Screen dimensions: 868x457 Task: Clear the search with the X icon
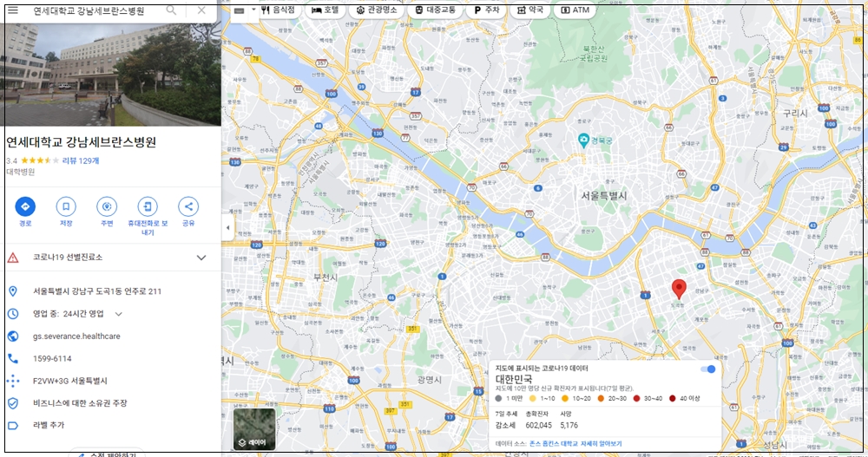tap(201, 10)
